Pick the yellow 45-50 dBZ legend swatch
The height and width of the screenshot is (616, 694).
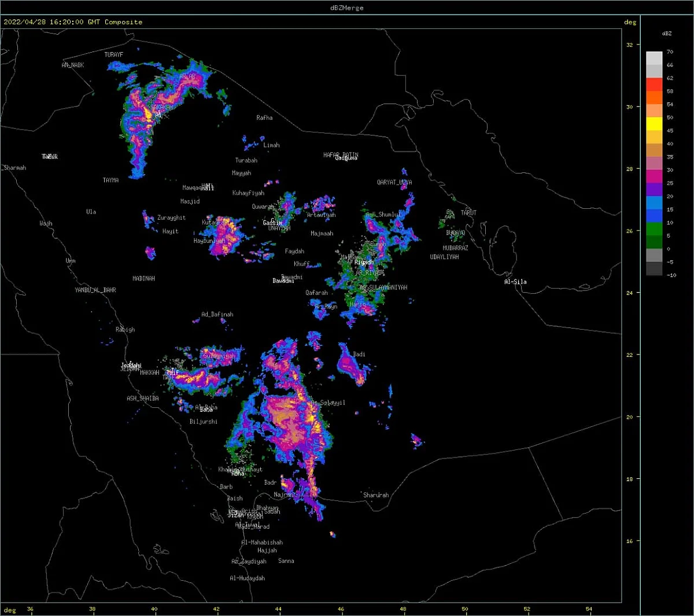pyautogui.click(x=654, y=124)
